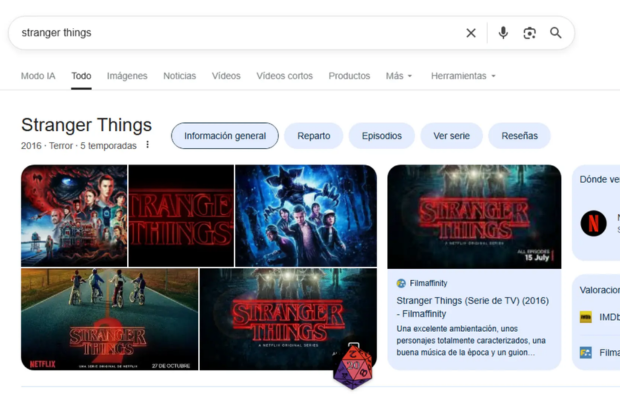Image resolution: width=620 pixels, height=400 pixels.
Task: Click the red and purple d20 dice icon
Action: (353, 366)
